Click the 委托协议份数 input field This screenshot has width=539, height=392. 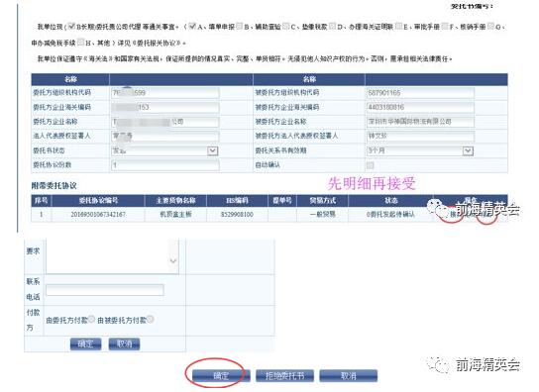(x=165, y=165)
